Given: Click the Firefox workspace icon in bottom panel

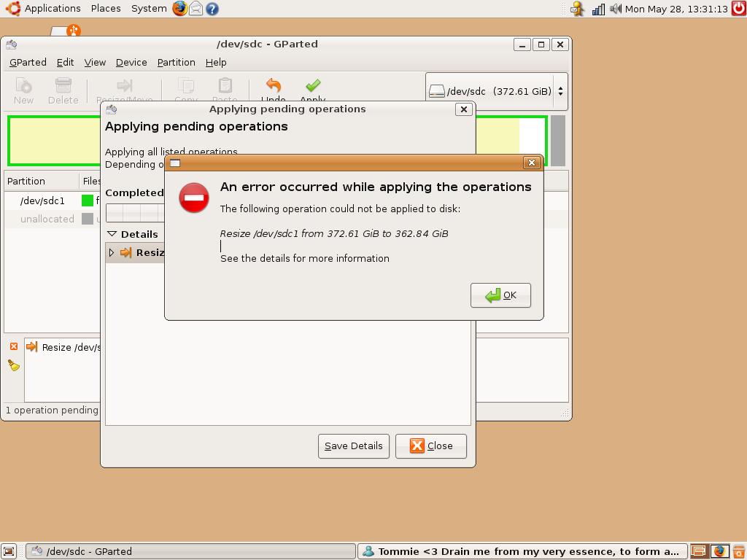Looking at the screenshot, I should [719, 551].
